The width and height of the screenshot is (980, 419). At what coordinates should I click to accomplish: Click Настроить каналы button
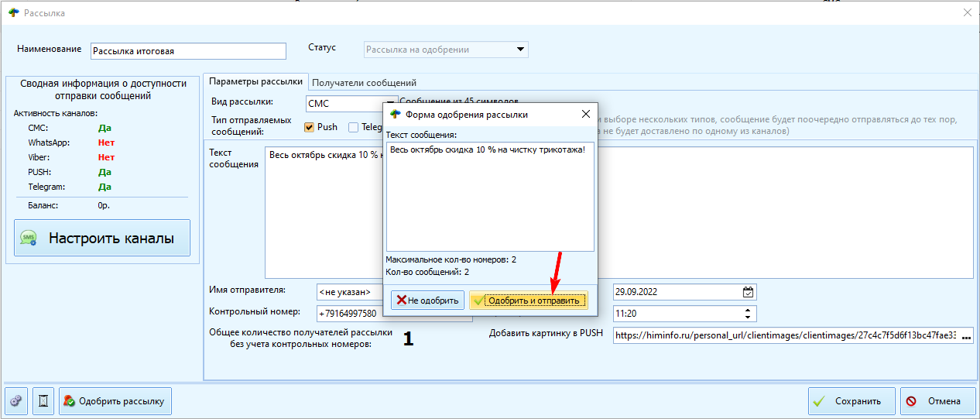click(102, 238)
